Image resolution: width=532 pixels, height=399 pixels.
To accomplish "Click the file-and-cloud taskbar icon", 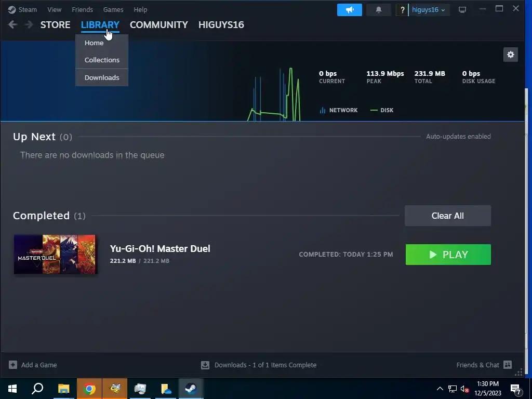I will tap(166, 389).
